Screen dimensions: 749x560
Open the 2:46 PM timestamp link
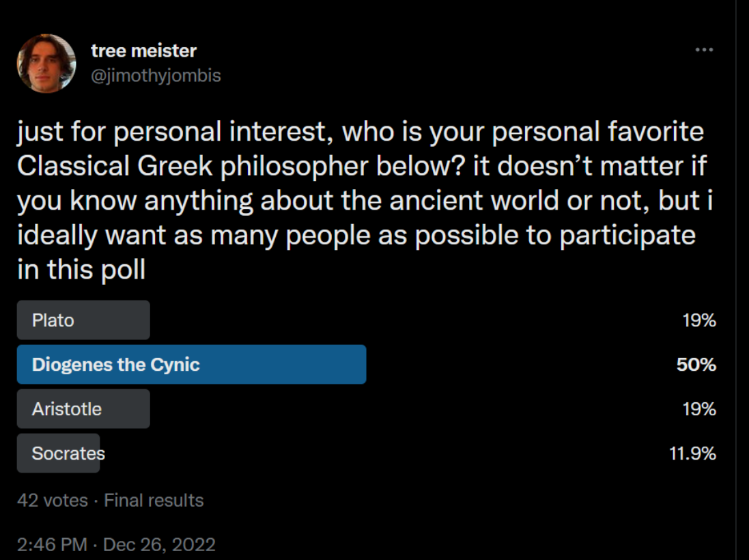[x=52, y=545]
